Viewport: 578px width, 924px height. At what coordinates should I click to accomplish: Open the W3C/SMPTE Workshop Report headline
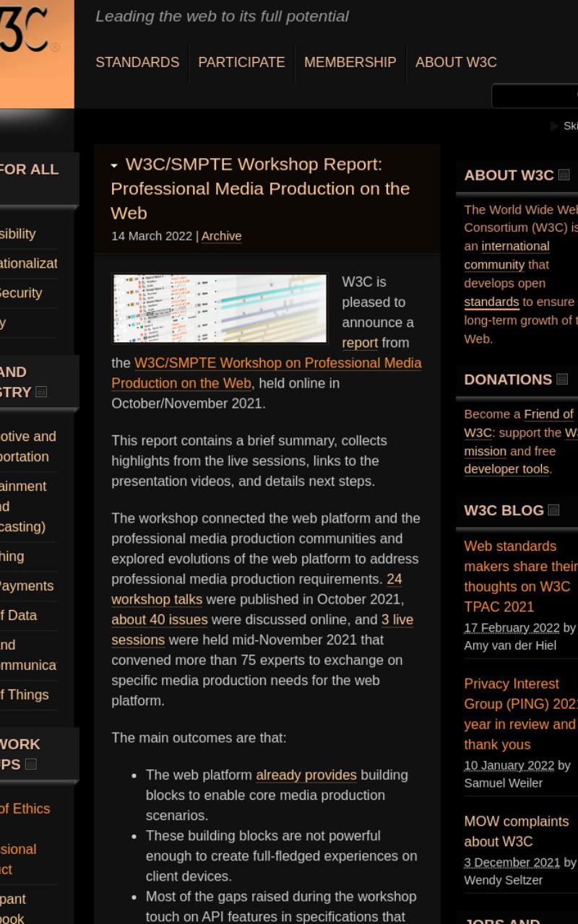click(x=260, y=188)
